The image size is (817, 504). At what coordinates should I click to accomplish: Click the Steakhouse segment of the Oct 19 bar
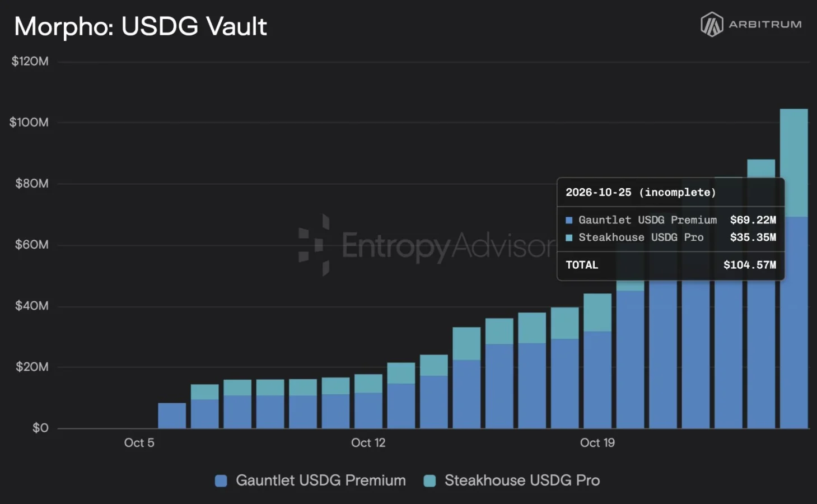click(x=597, y=312)
